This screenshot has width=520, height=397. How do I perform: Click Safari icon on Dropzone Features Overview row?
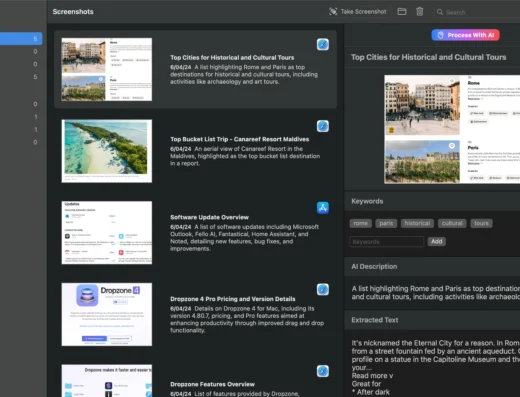[x=323, y=371]
